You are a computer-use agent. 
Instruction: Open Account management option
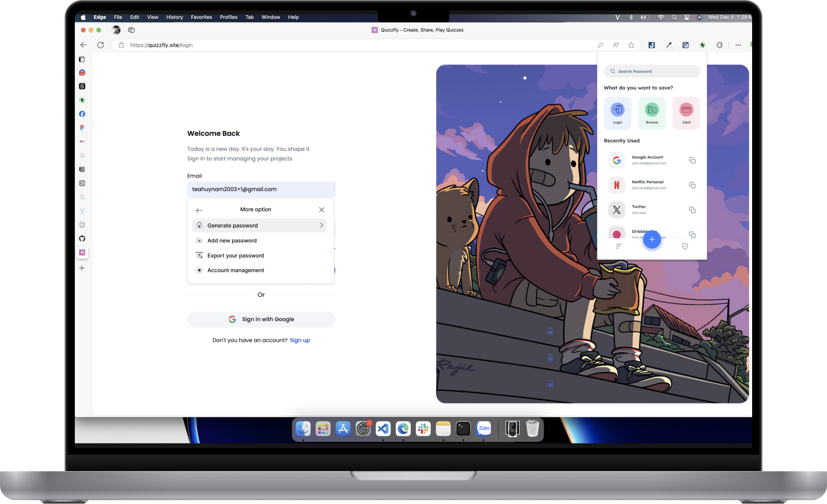235,270
